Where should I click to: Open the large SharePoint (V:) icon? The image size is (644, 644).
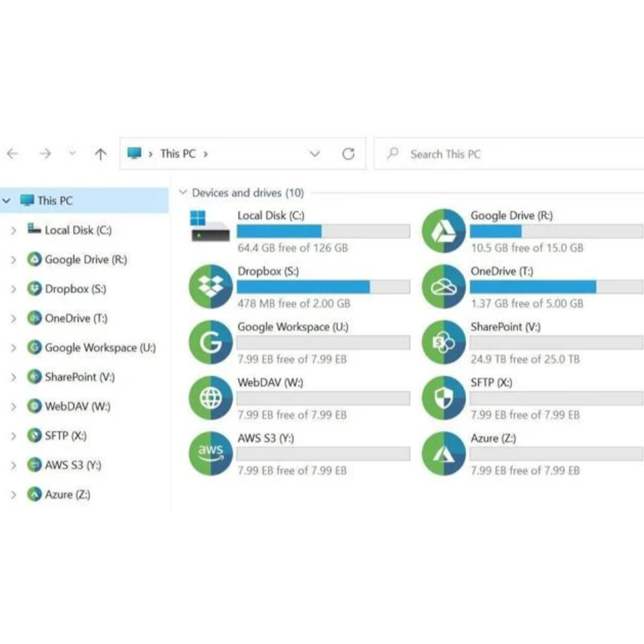443,342
